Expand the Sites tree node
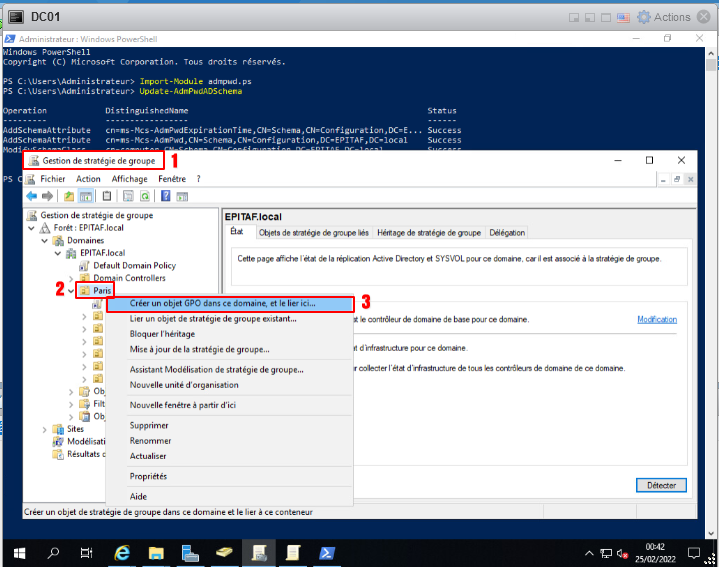The width and height of the screenshot is (719, 567). (45, 429)
